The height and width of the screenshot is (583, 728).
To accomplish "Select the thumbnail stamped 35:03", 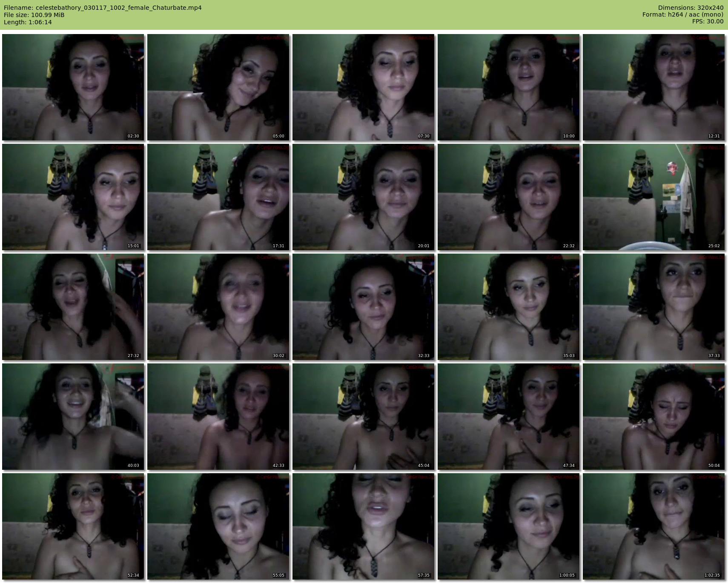I will click(x=509, y=307).
